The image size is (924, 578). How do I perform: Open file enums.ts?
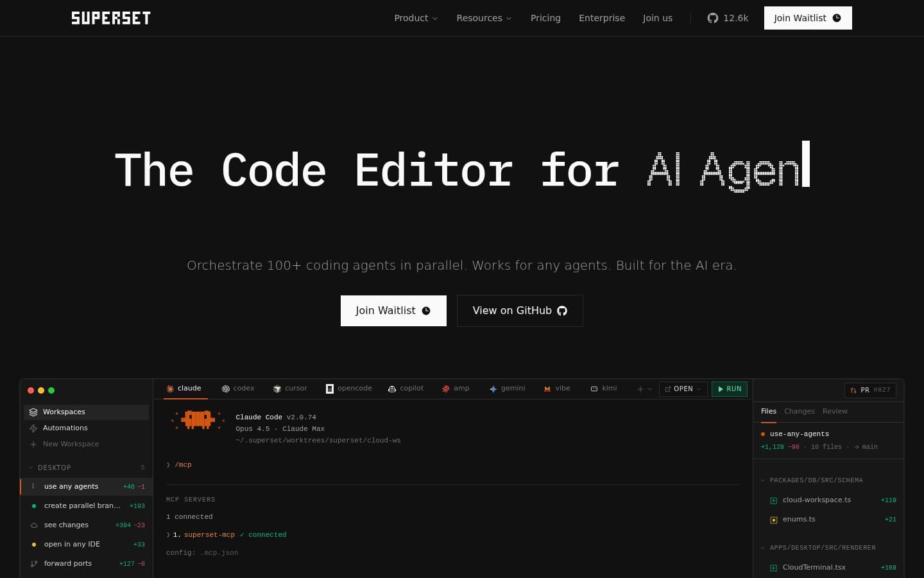[x=828, y=519]
